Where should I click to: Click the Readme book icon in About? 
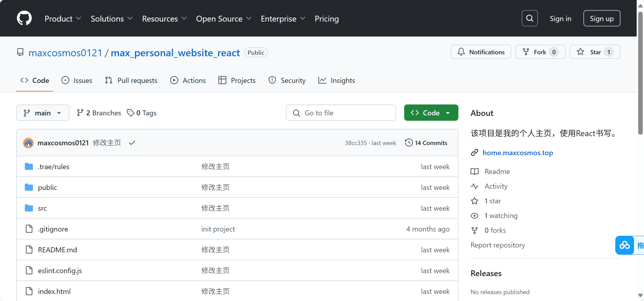coord(475,171)
